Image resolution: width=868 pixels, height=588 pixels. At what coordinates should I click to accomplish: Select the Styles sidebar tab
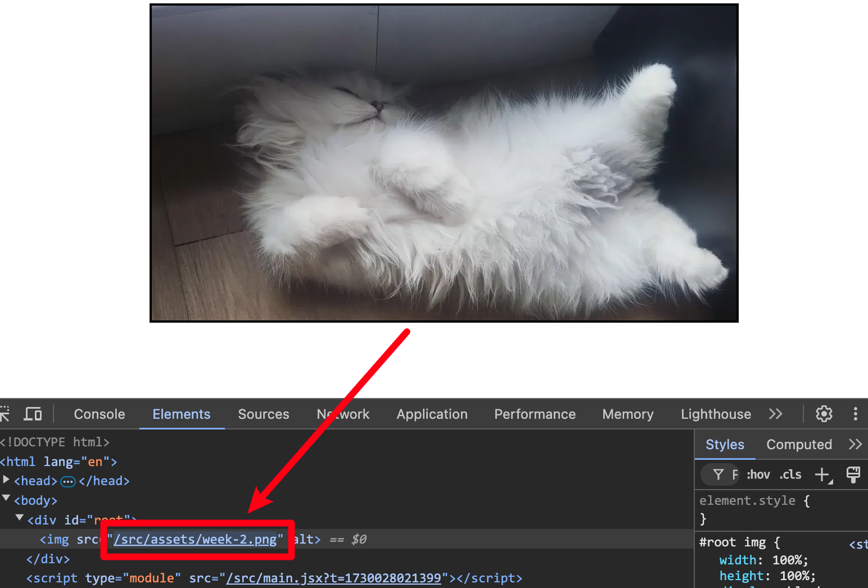click(725, 445)
